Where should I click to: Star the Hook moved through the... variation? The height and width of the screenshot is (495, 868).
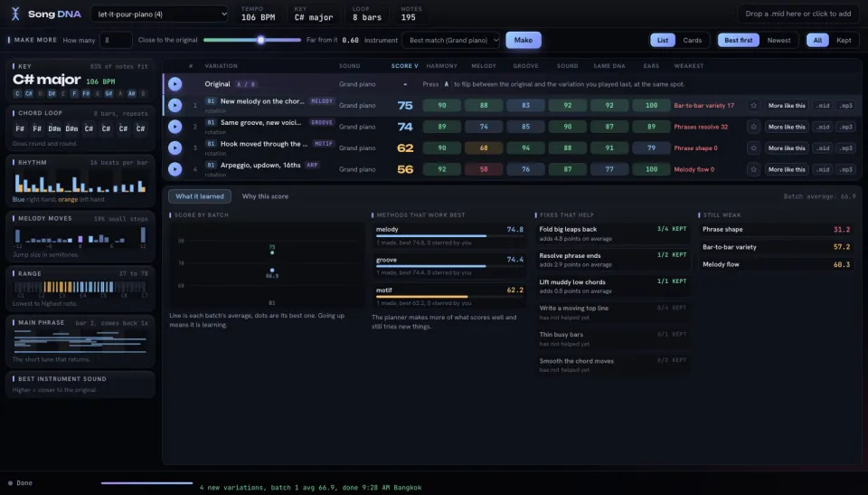(x=753, y=148)
